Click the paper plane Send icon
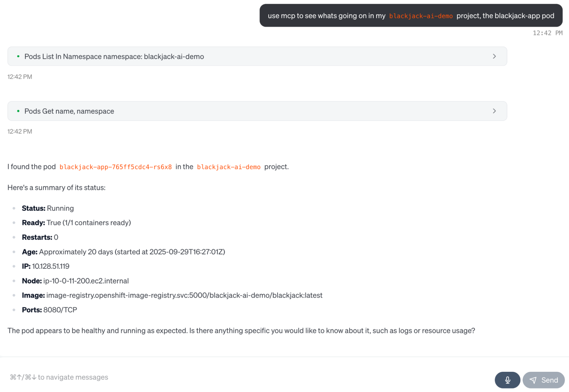 (533, 380)
